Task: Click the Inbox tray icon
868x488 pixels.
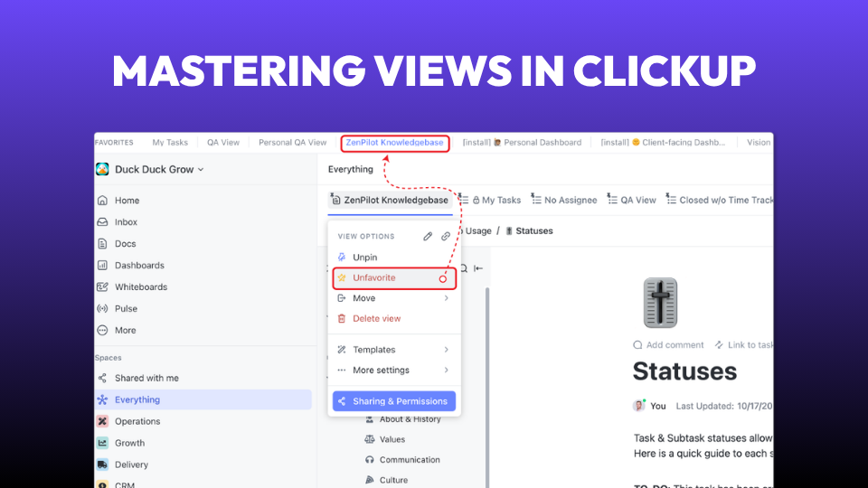Action: click(x=102, y=222)
